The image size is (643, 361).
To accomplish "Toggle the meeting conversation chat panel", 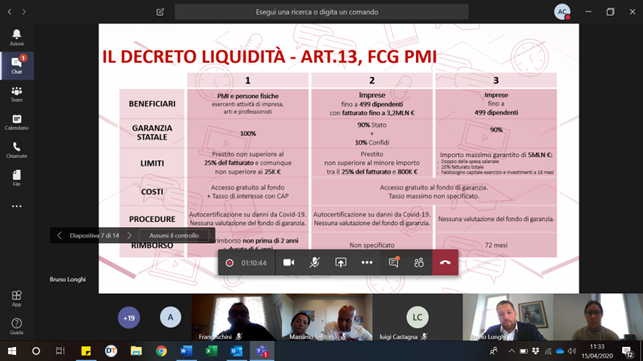I will pyautogui.click(x=394, y=263).
